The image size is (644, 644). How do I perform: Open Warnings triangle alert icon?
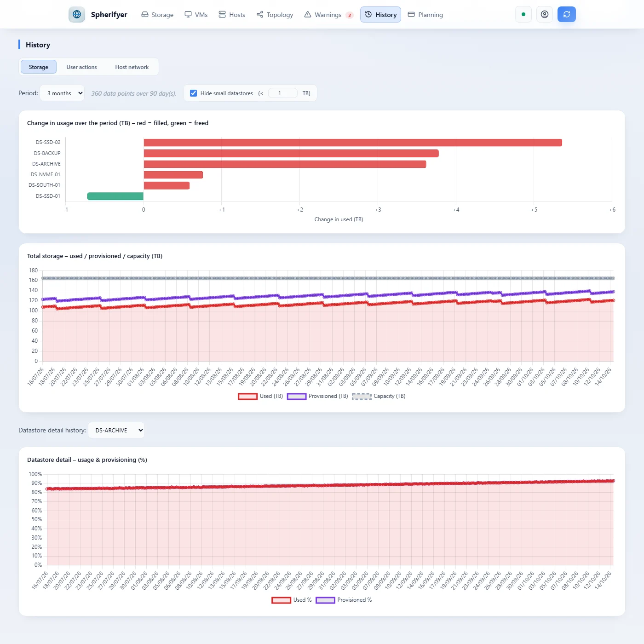pos(308,14)
